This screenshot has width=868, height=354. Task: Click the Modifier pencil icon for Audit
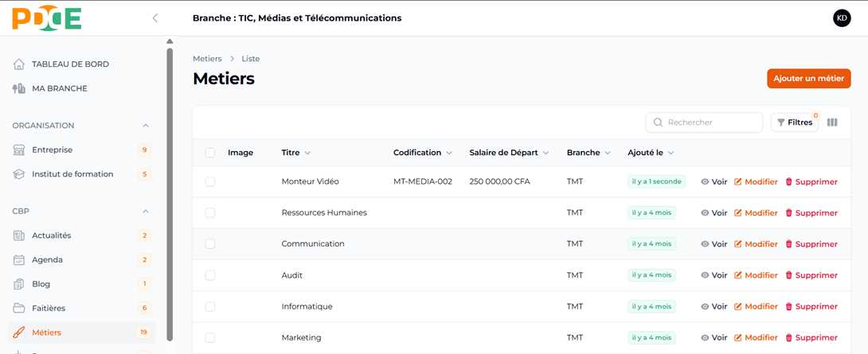coord(738,275)
